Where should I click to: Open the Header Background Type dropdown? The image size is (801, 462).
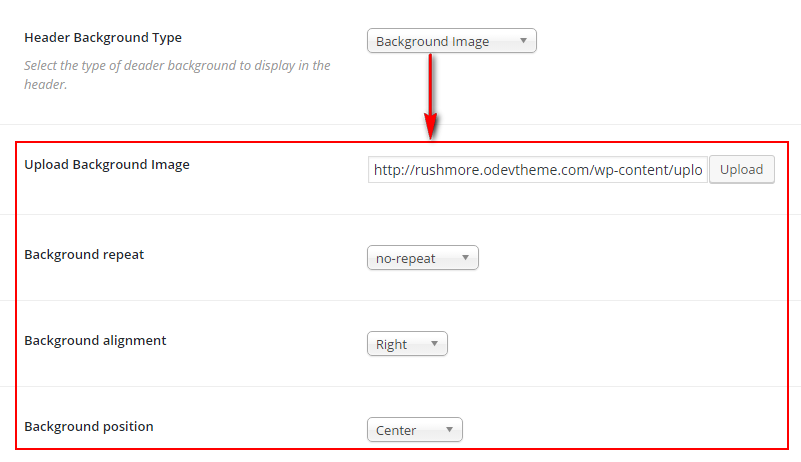point(451,41)
